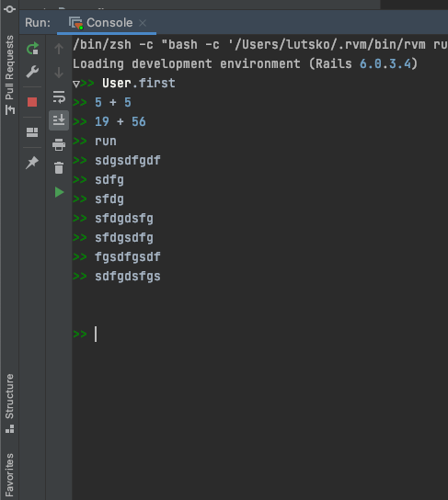Image resolution: width=448 pixels, height=500 pixels.
Task: Restore layout using the panes icon
Action: (x=32, y=132)
